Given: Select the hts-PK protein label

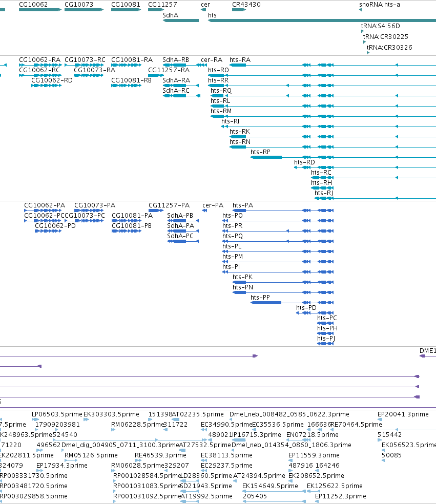Looking at the screenshot, I should pos(243,277).
